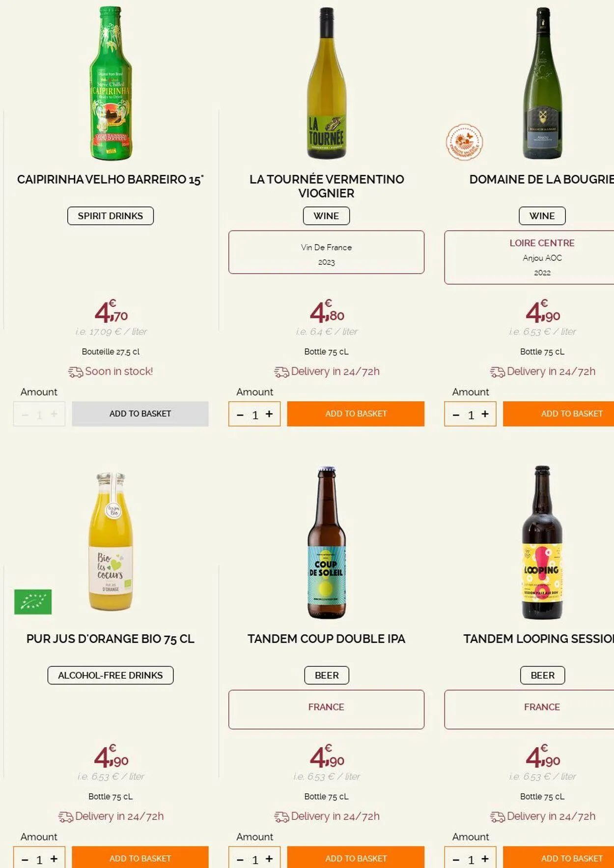Add Pur Jus d'Orange Bio to basket
This screenshot has height=868, width=614.
140,858
